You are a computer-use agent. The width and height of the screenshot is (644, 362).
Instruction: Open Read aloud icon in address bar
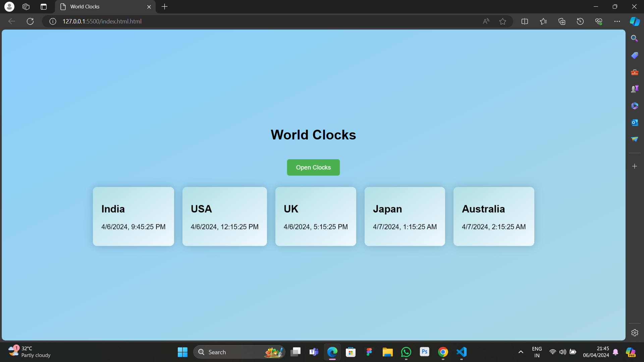point(486,21)
